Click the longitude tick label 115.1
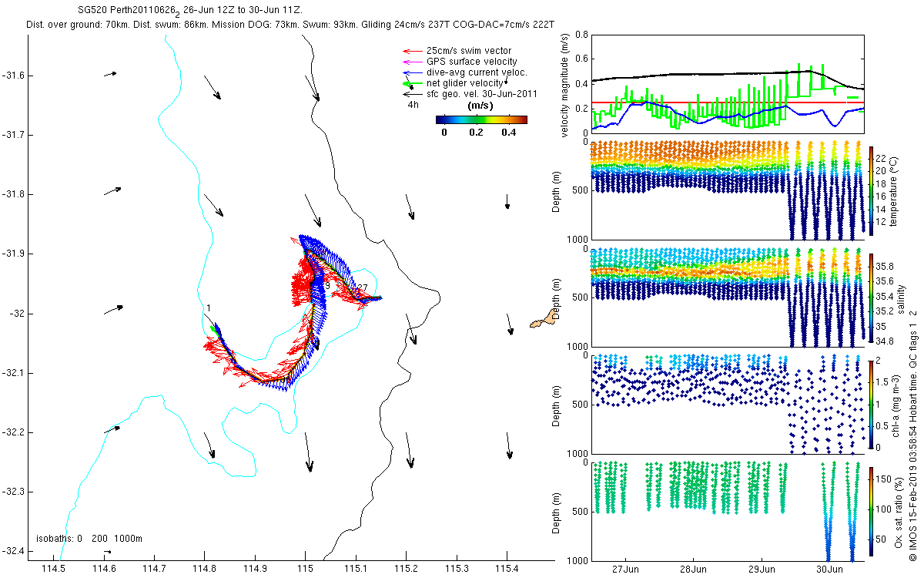 tap(356, 568)
